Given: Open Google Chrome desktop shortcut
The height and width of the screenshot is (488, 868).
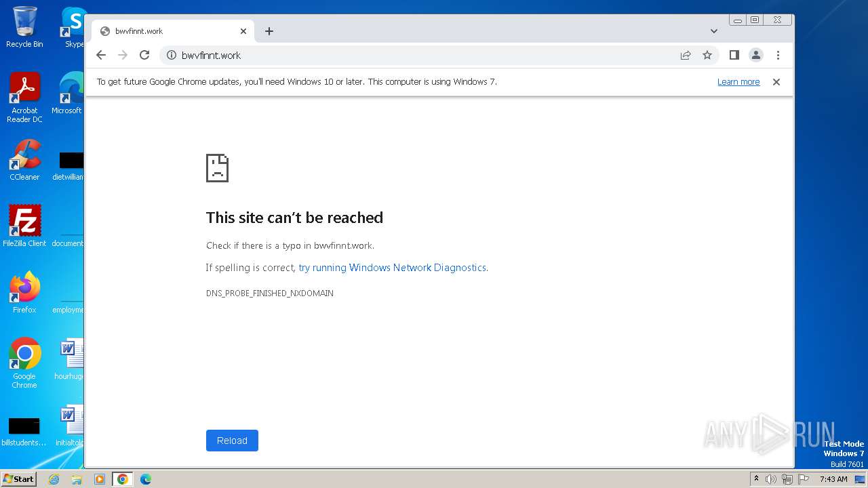Looking at the screenshot, I should (24, 363).
